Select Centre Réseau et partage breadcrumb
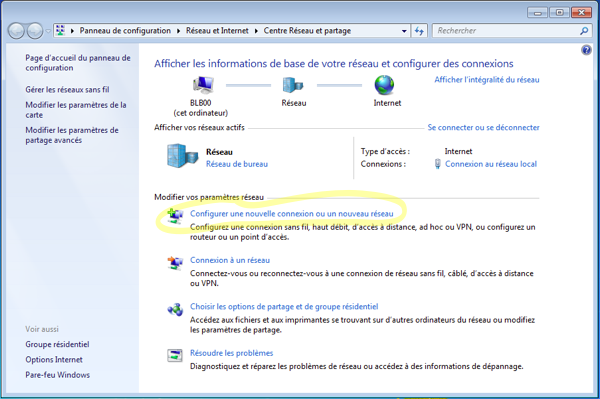This screenshot has height=399, width=600. (307, 31)
